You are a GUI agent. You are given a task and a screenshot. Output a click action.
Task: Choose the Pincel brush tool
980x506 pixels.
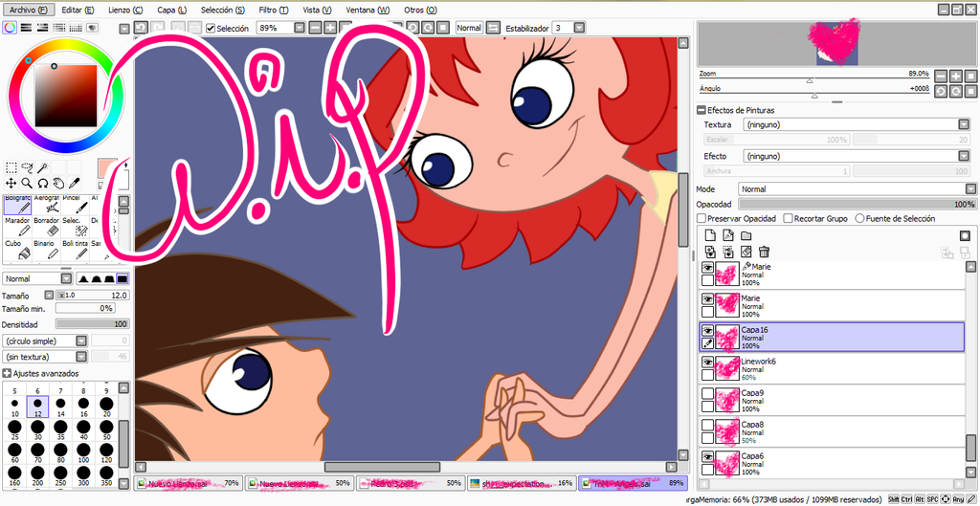click(x=76, y=205)
